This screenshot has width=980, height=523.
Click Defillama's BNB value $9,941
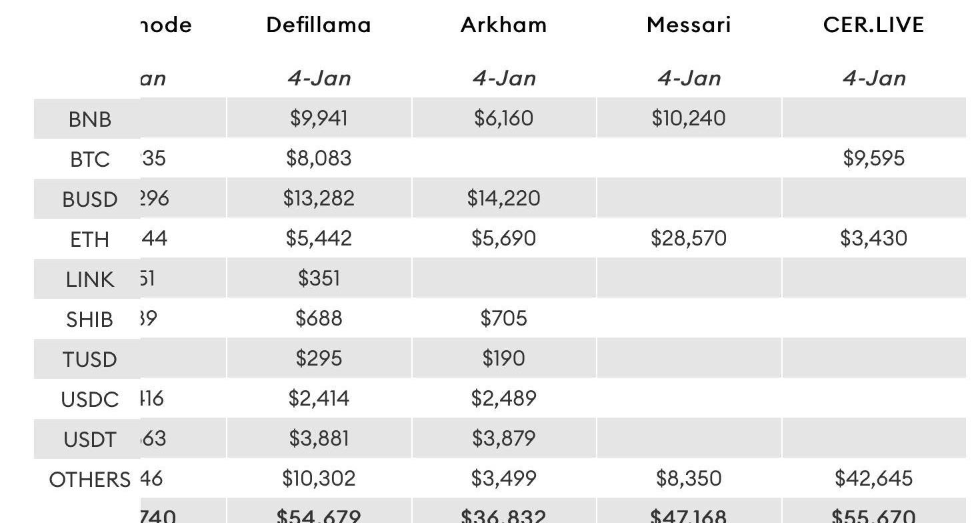point(319,118)
